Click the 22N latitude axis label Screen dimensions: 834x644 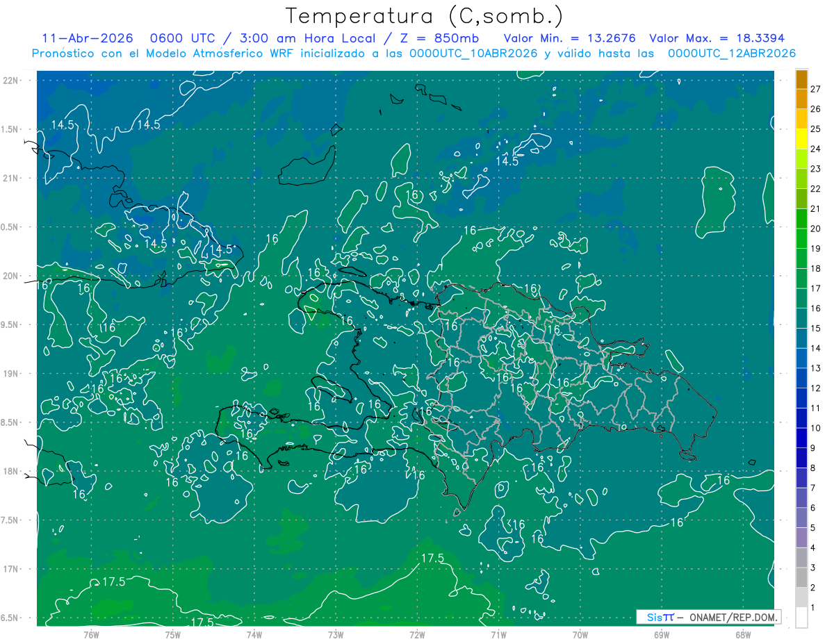coord(11,81)
